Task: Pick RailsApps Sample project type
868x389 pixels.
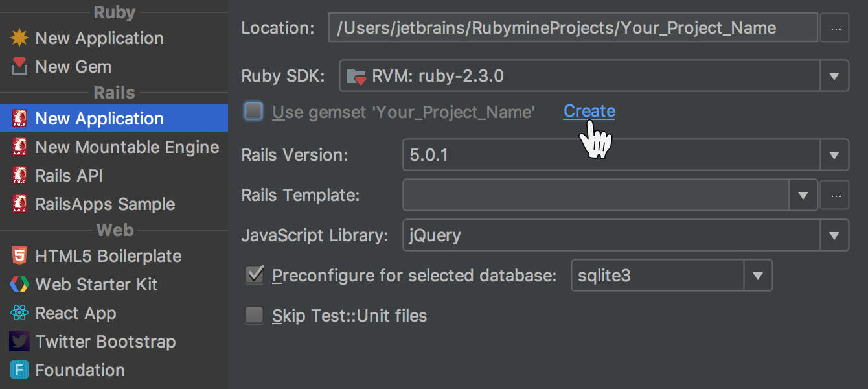Action: 114,204
